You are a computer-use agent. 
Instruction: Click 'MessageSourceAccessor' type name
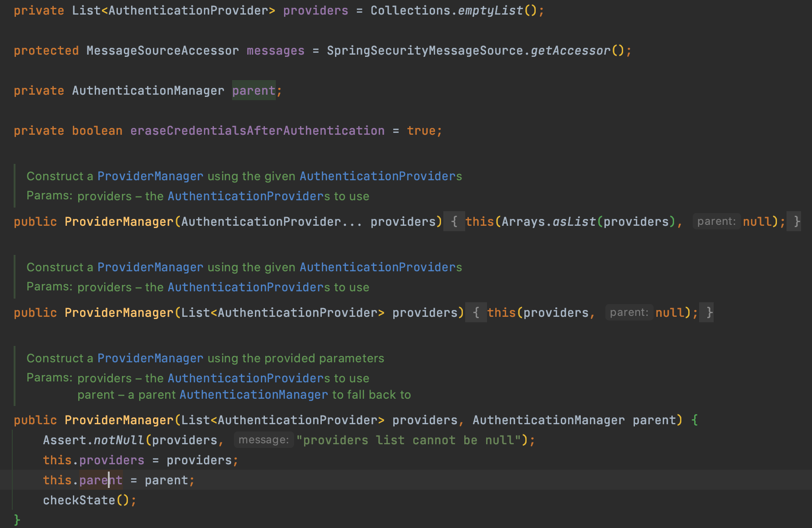pyautogui.click(x=162, y=51)
